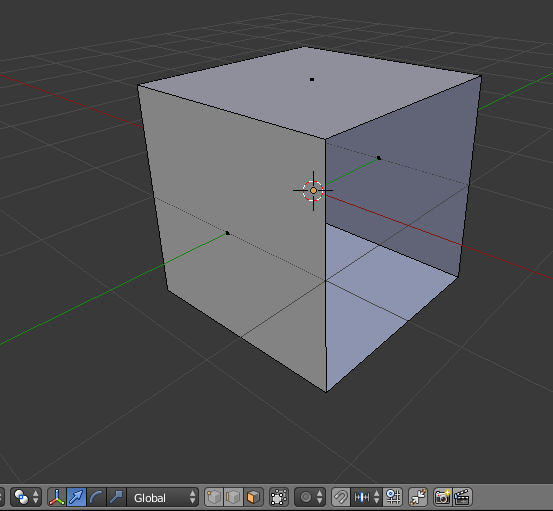Toggle the snap magnet button
The image size is (553, 511).
click(x=341, y=497)
